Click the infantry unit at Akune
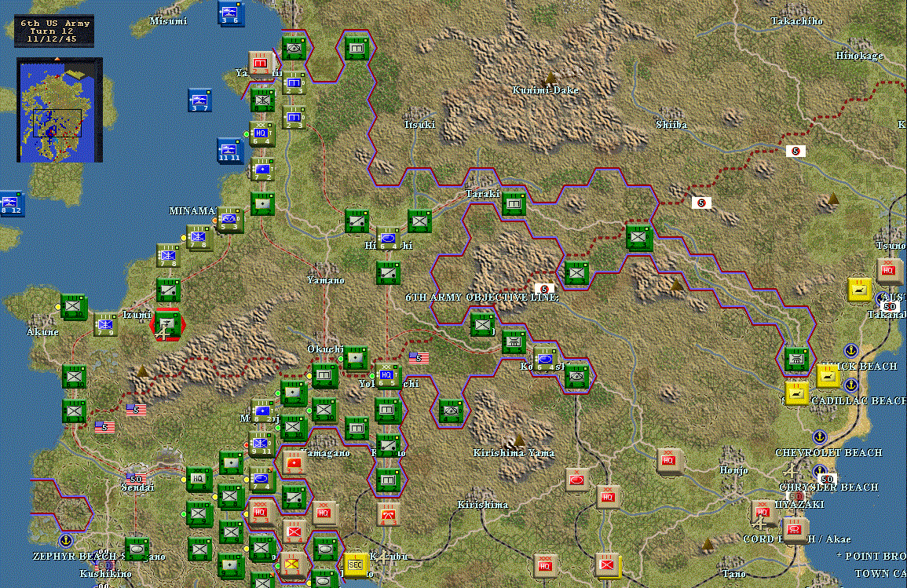Viewport: 907px width, 588px height. 74,308
